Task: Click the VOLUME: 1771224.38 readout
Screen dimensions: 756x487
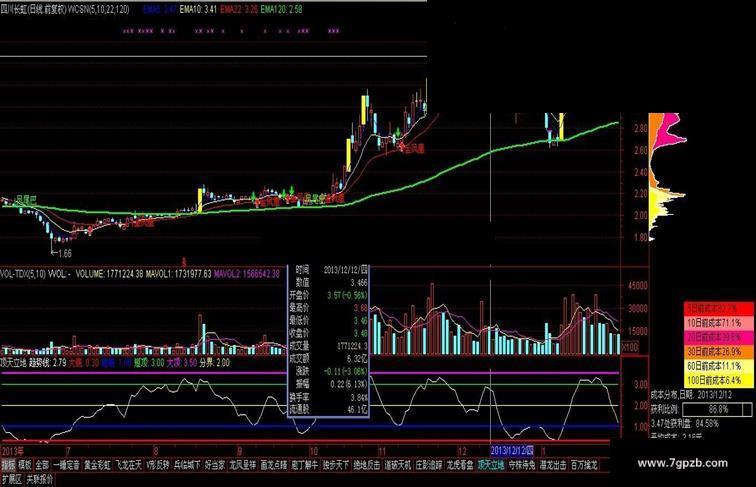Action: (x=109, y=274)
